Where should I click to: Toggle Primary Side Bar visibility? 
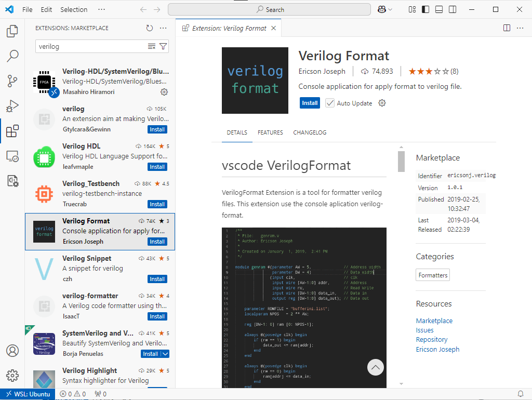pos(425,9)
